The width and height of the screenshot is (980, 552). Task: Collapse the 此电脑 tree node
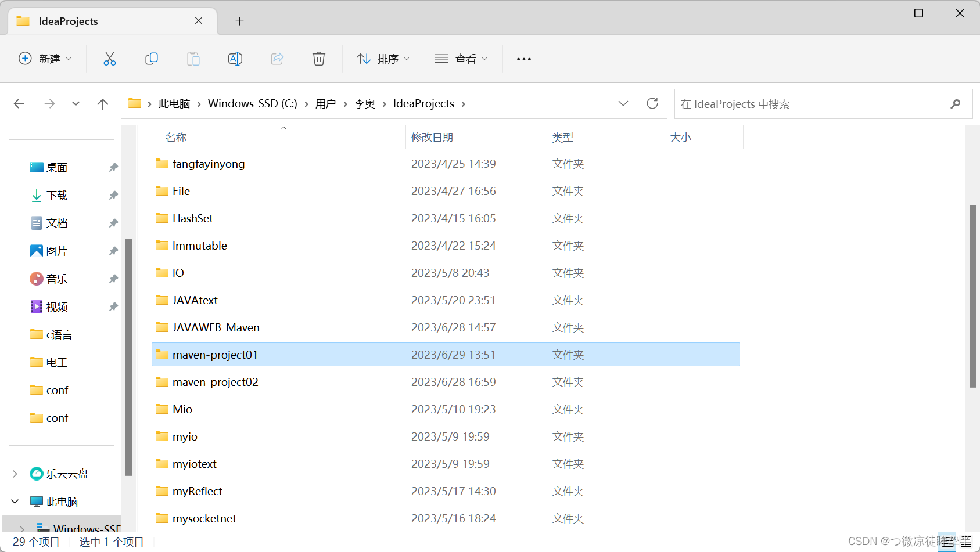[x=15, y=502]
